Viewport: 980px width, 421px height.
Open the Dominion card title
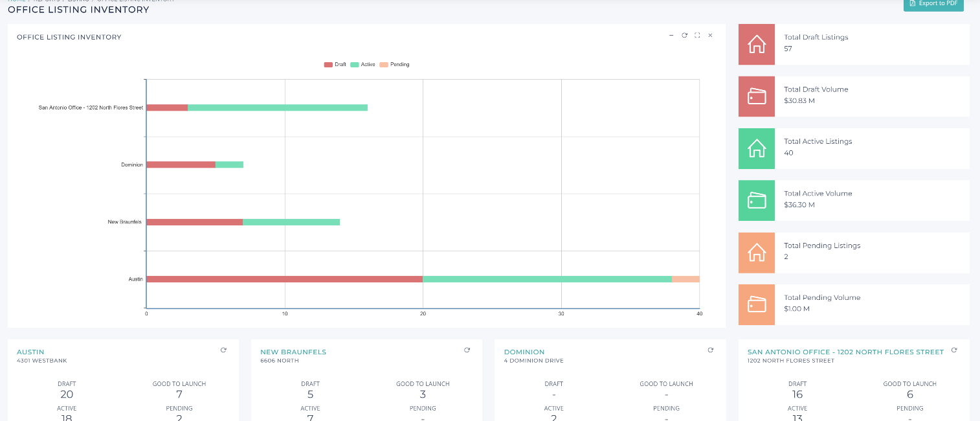[524, 352]
